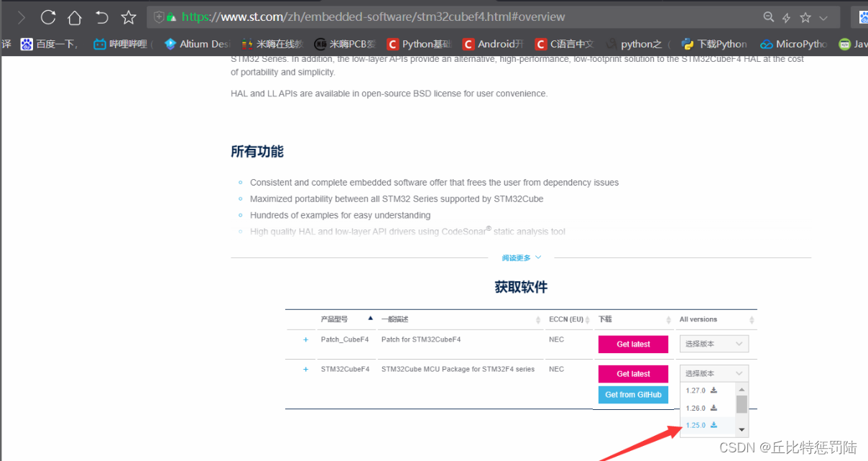Click the Get from GitHub button
This screenshot has width=868, height=461.
(633, 395)
